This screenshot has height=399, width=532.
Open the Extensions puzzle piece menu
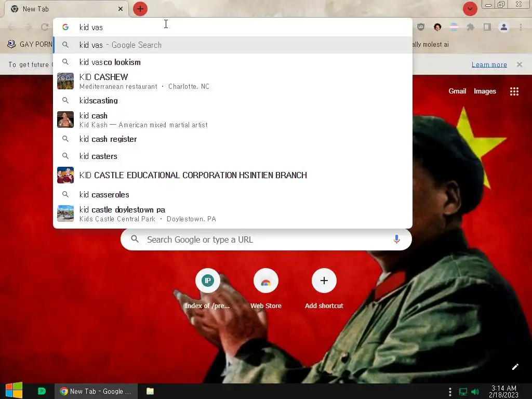[x=471, y=27]
